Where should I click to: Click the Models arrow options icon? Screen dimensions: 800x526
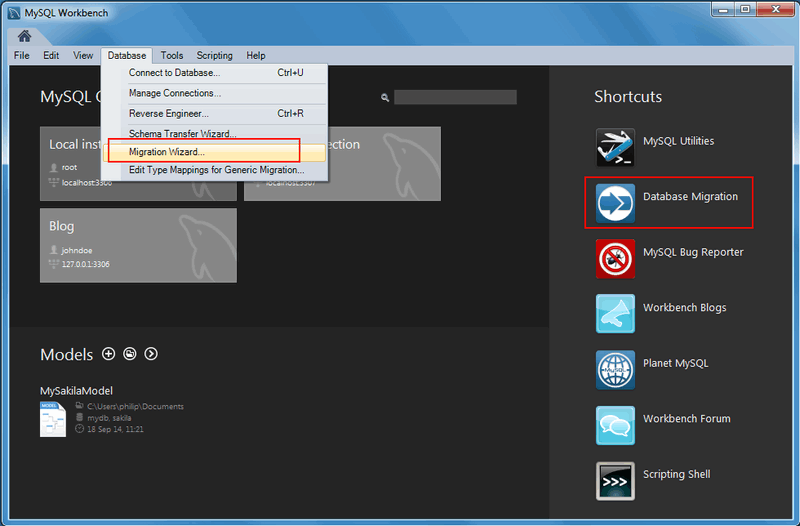click(x=151, y=354)
